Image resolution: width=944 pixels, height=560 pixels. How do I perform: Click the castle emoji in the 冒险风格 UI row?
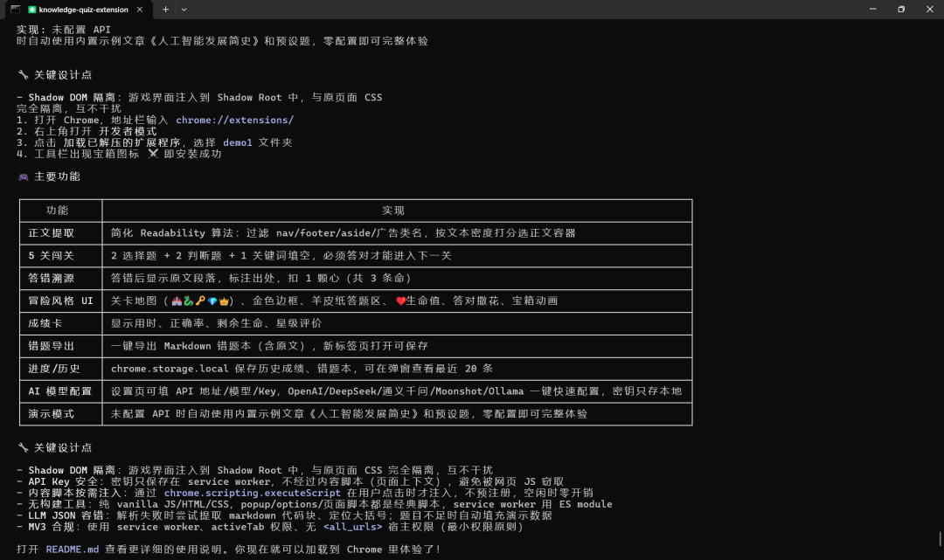(177, 301)
